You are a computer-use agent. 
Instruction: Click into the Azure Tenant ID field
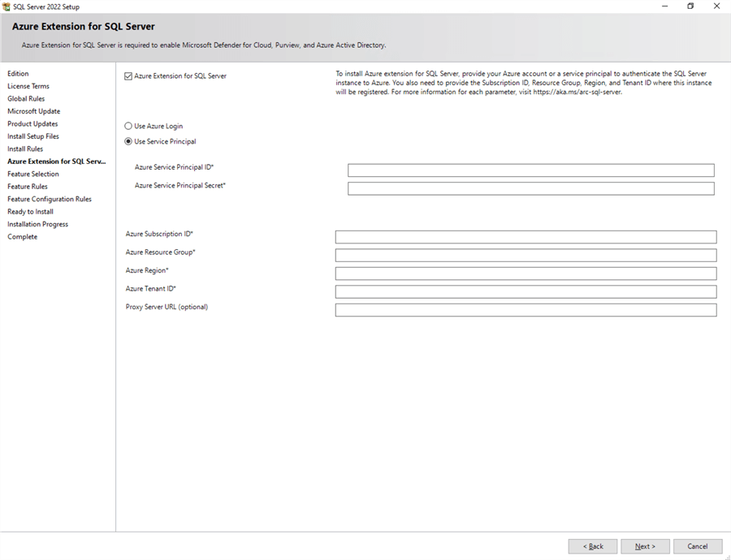point(526,291)
